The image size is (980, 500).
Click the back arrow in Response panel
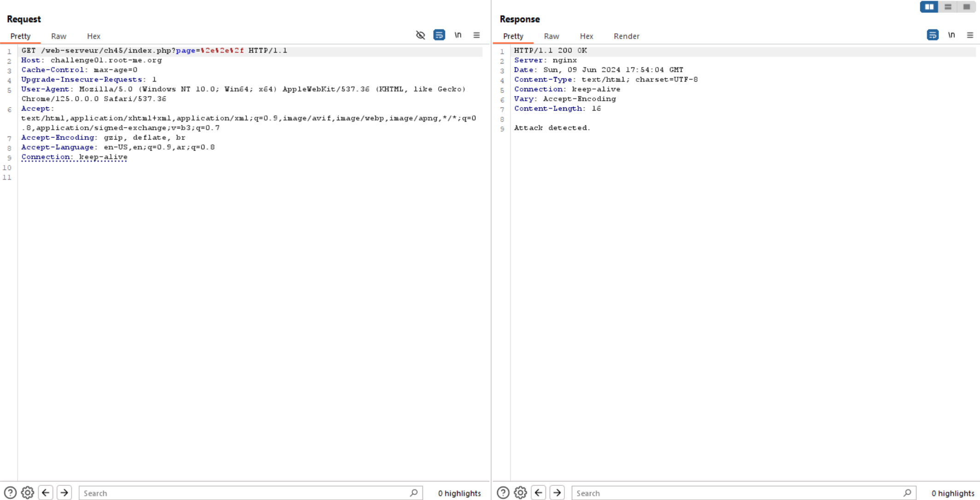(x=538, y=492)
